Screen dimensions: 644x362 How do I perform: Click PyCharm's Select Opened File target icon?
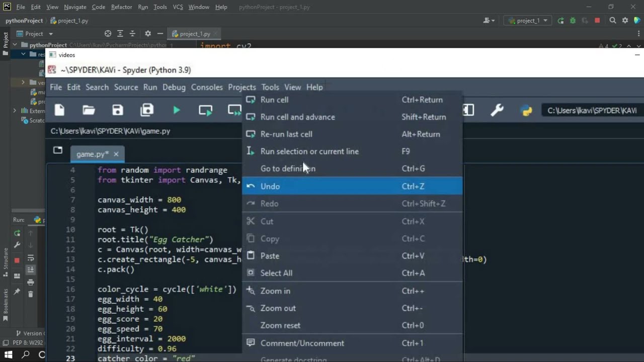(108, 34)
